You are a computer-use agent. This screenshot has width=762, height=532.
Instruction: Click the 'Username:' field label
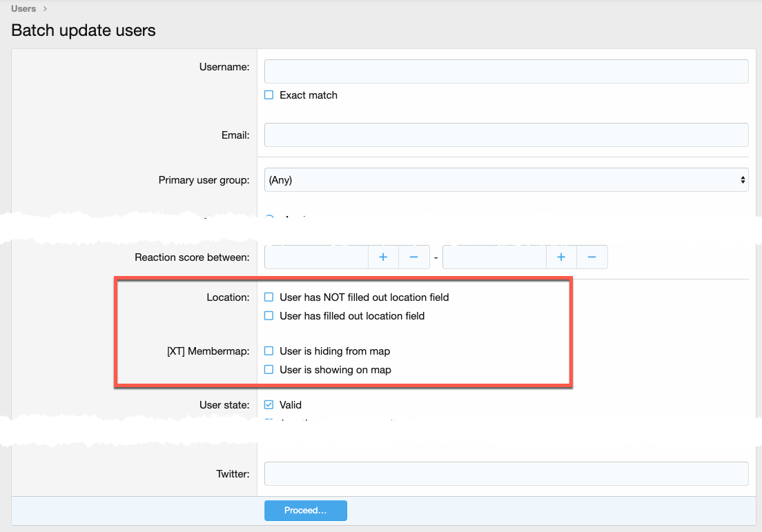[224, 67]
